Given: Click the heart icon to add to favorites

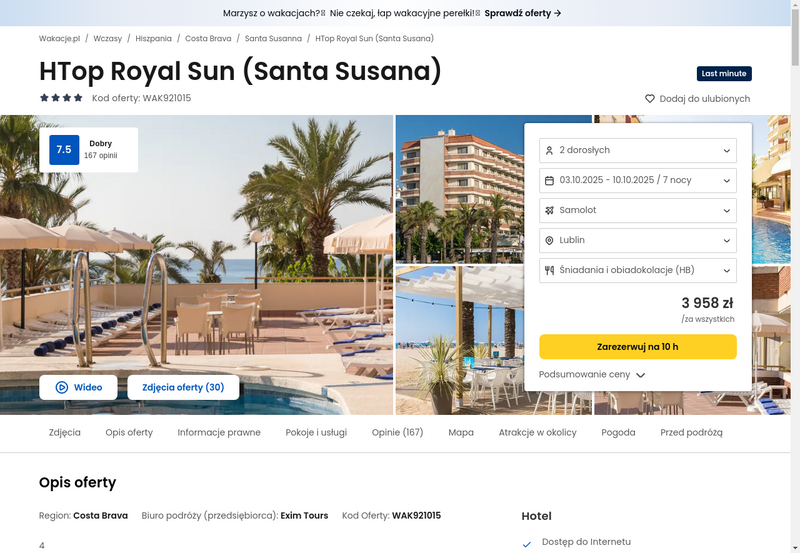Looking at the screenshot, I should click(649, 98).
